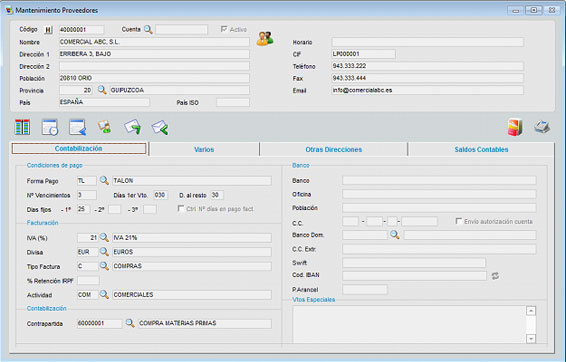
Task: Click the Contrapartida code field 60000001
Action: pos(99,323)
